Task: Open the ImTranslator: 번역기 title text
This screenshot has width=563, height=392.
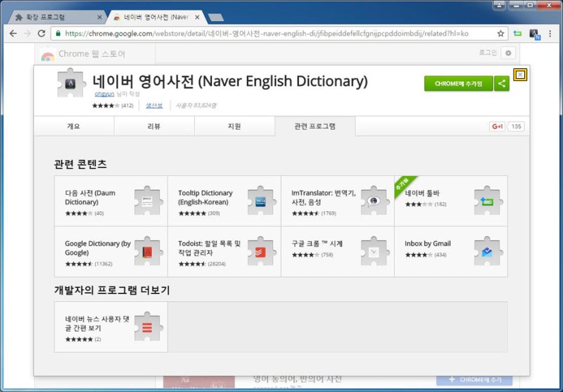Action: click(324, 198)
